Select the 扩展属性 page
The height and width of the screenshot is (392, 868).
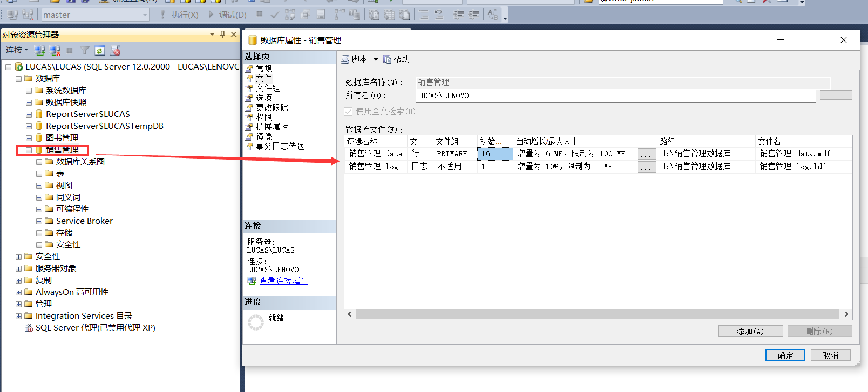click(272, 127)
